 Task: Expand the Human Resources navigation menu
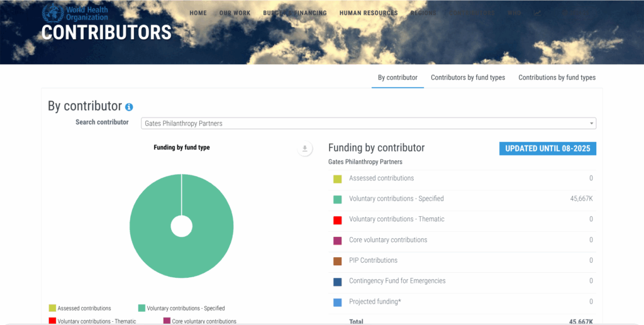368,13
